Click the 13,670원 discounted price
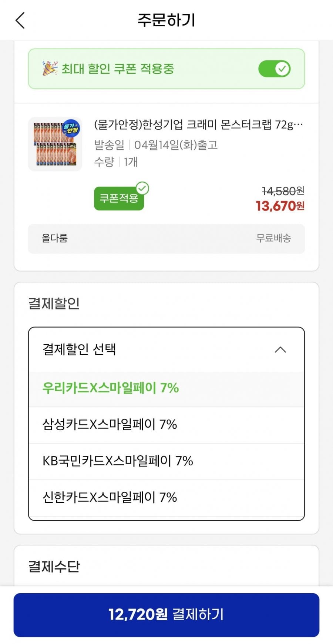333x644 pixels. 280,206
